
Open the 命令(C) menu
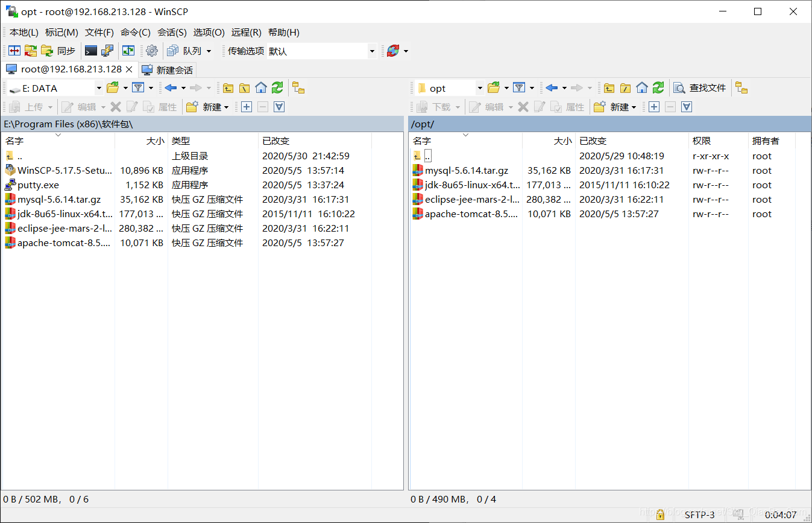tap(136, 33)
